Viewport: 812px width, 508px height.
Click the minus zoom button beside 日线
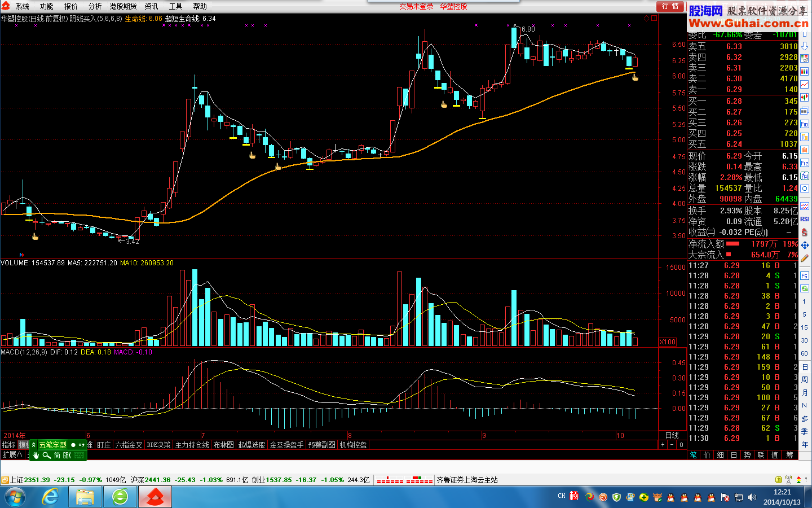pos(672,445)
